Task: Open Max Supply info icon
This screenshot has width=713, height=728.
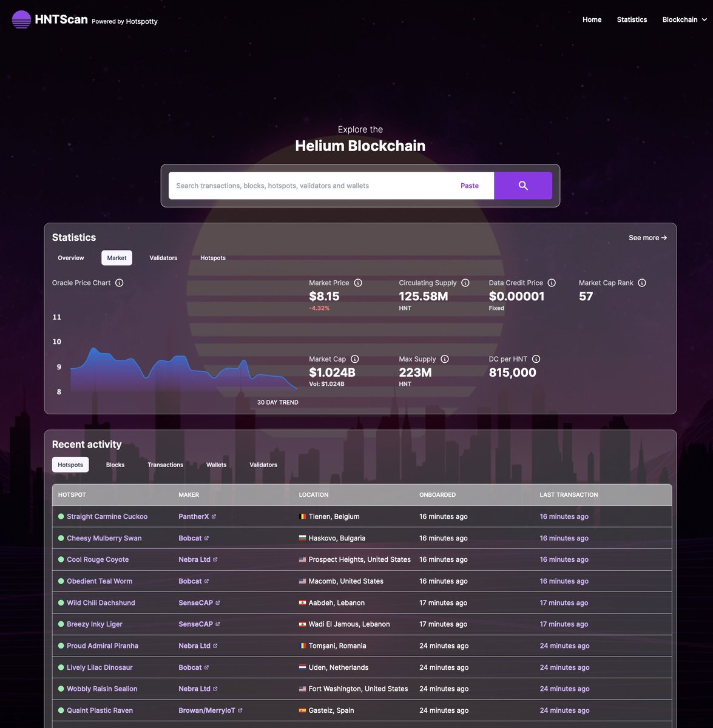Action: pos(445,359)
